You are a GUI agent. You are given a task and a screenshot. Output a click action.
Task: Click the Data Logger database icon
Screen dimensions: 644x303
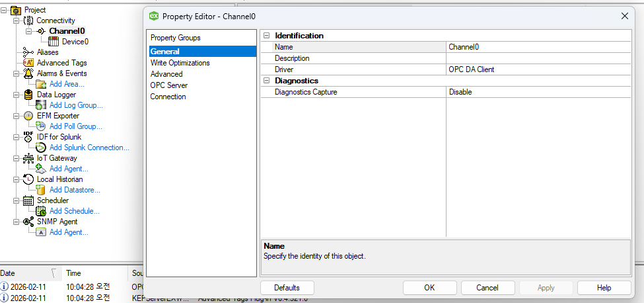tap(28, 95)
